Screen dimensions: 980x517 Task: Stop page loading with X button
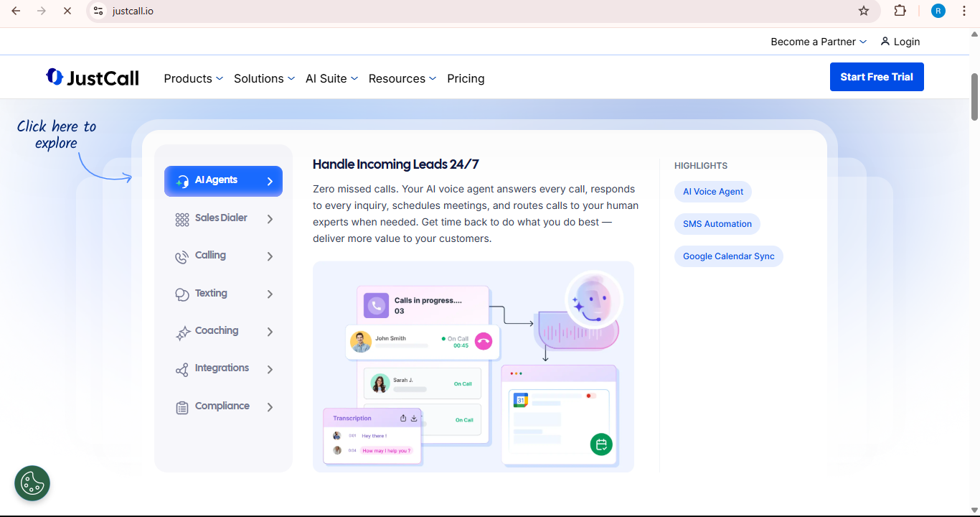click(67, 11)
